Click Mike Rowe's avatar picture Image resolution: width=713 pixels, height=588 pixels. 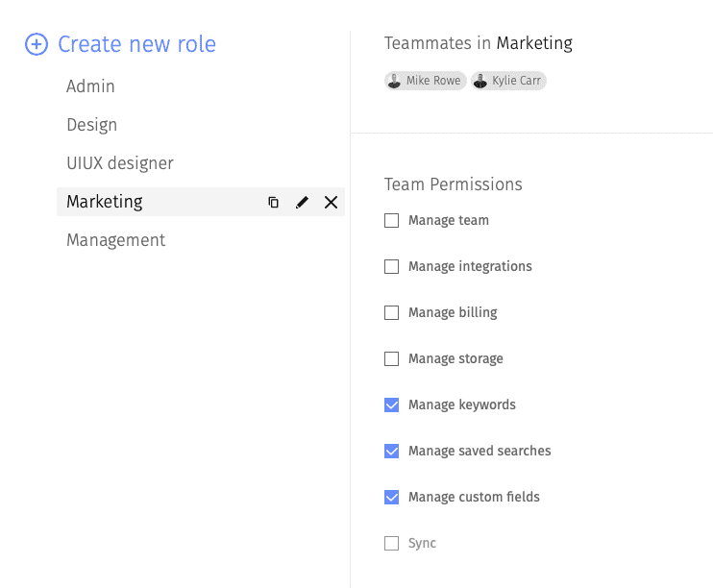tap(394, 81)
